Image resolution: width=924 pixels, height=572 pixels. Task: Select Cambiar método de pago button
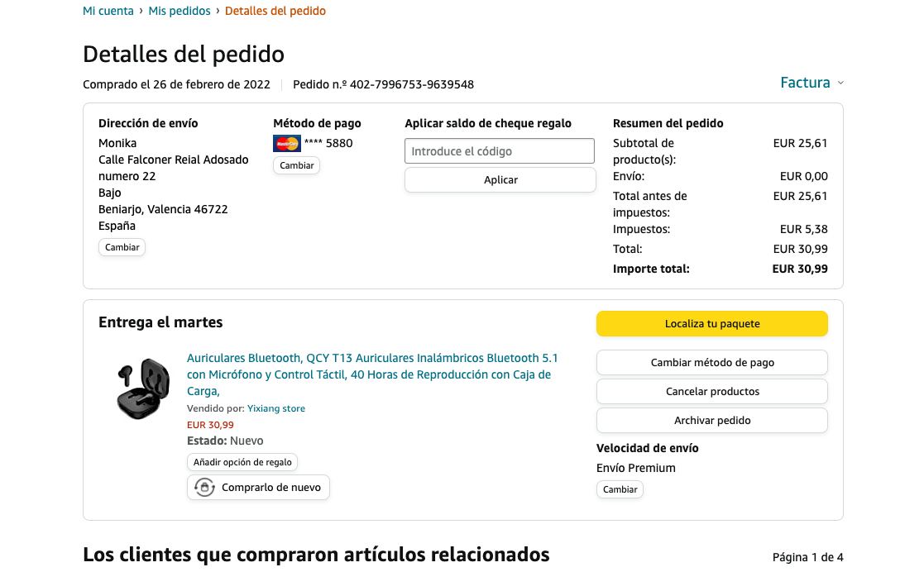point(711,363)
